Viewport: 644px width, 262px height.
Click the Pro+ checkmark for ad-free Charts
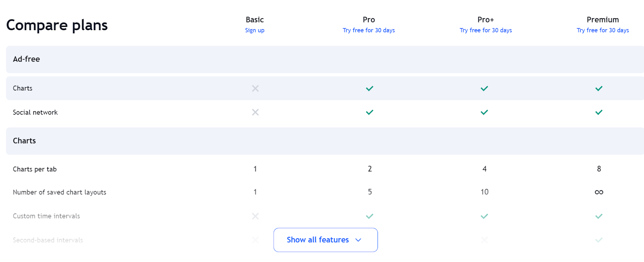click(x=484, y=89)
